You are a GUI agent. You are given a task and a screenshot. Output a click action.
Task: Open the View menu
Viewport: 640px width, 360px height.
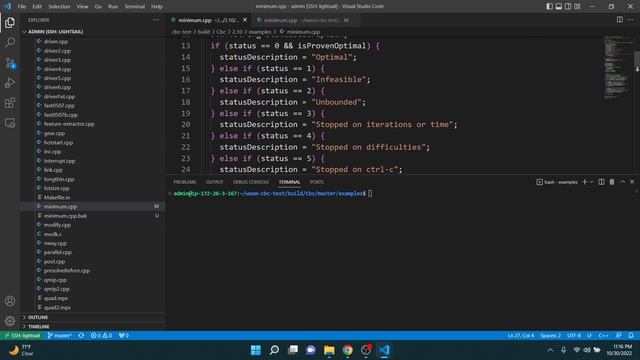82,7
